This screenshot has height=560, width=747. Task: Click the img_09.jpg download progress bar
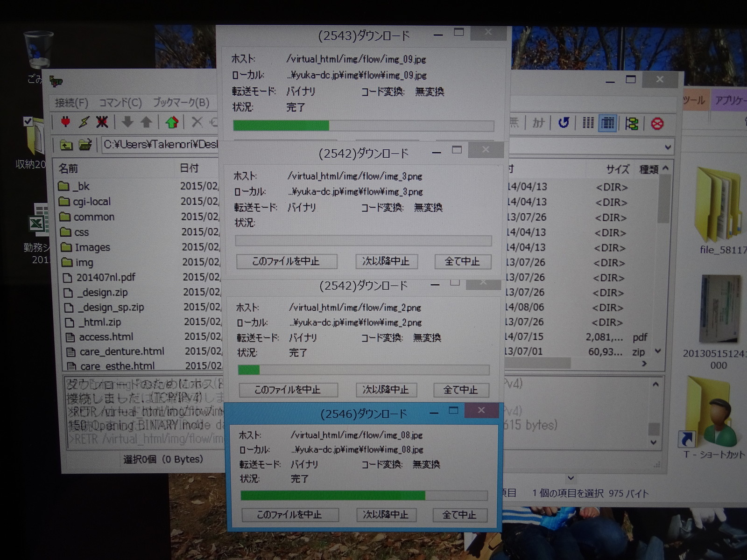363,126
